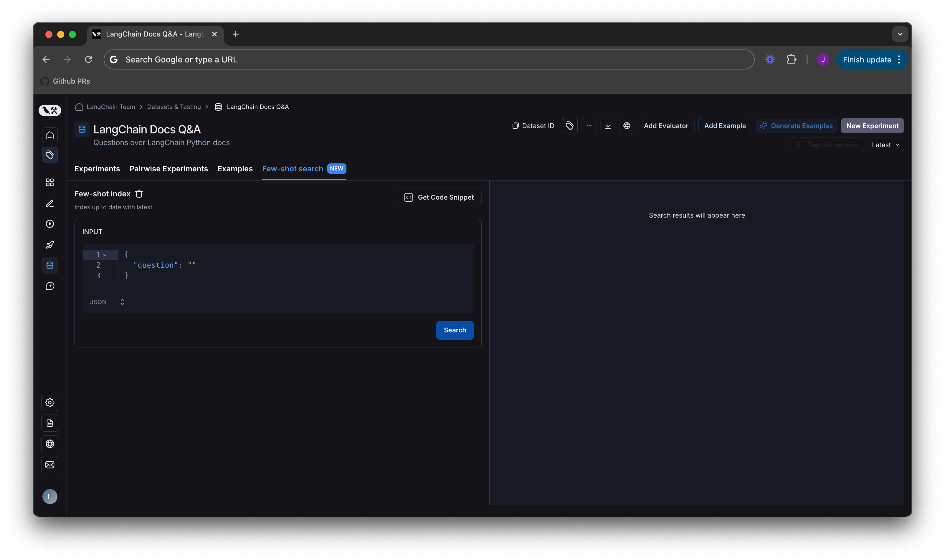Switch to the Examples tab
This screenshot has height=560, width=945.
(235, 169)
